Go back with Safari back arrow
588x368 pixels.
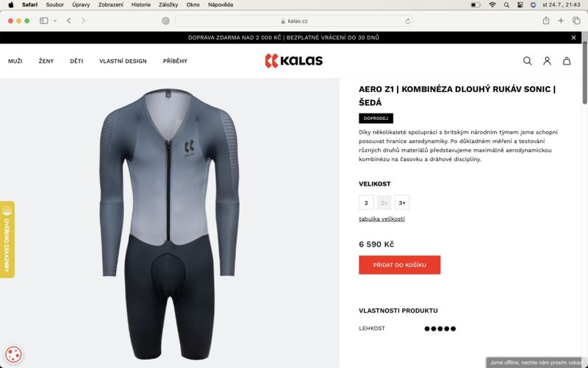(69, 21)
